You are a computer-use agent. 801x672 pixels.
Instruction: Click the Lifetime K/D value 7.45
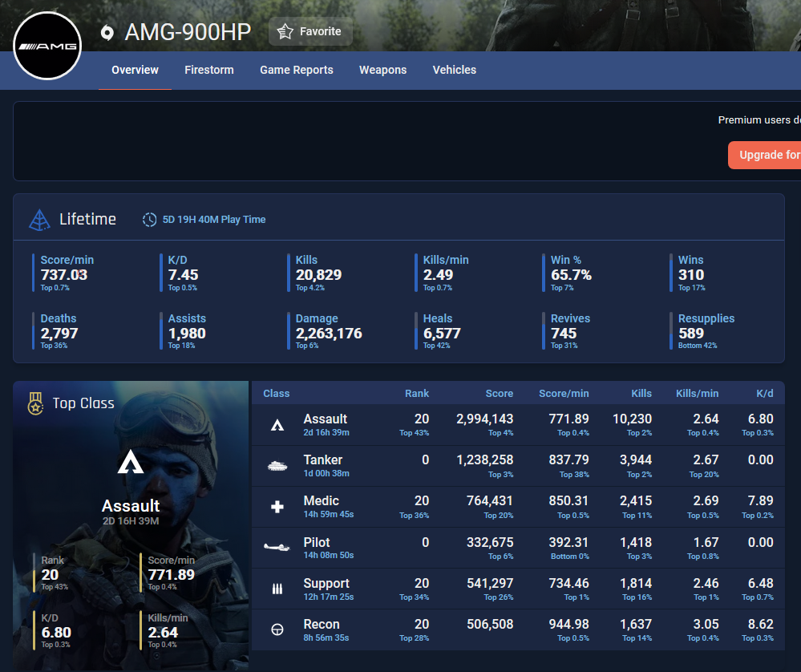point(183,275)
